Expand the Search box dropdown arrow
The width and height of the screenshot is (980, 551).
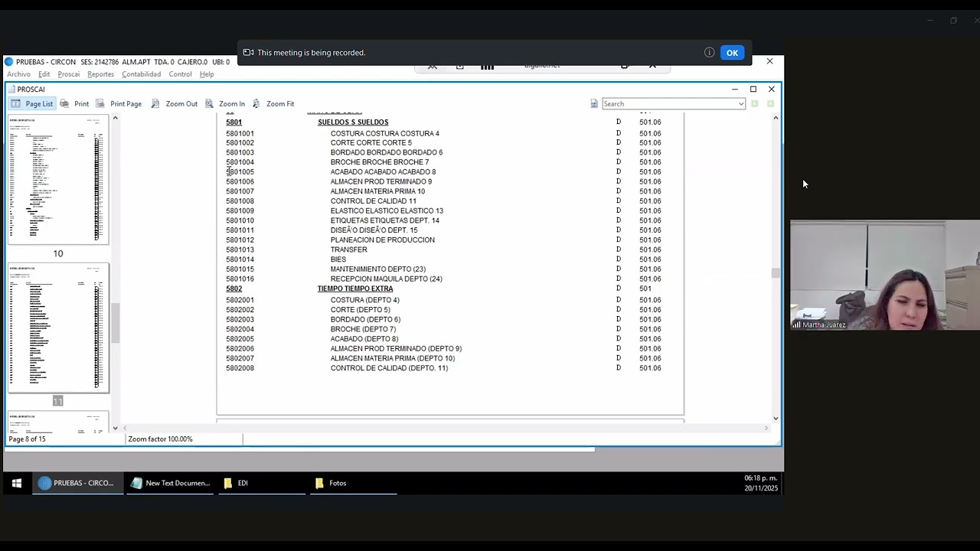741,104
